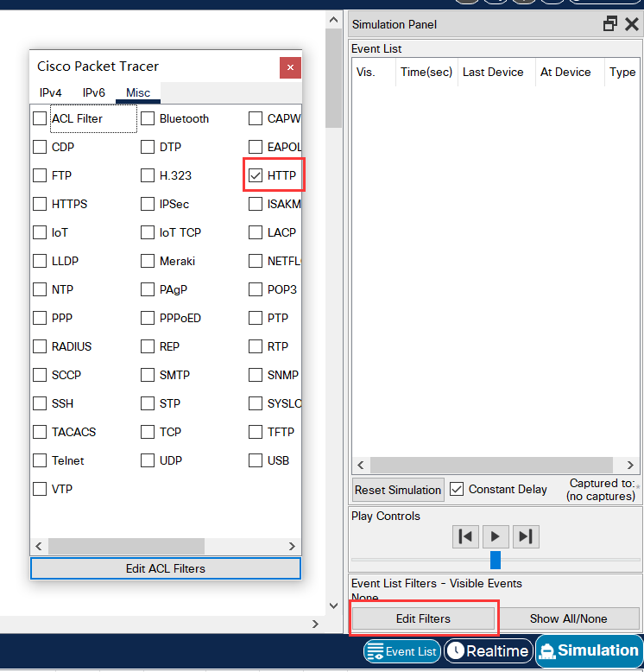Uncheck the HTTP filter checkbox
Image resolution: width=644 pixels, height=672 pixels.
(256, 175)
